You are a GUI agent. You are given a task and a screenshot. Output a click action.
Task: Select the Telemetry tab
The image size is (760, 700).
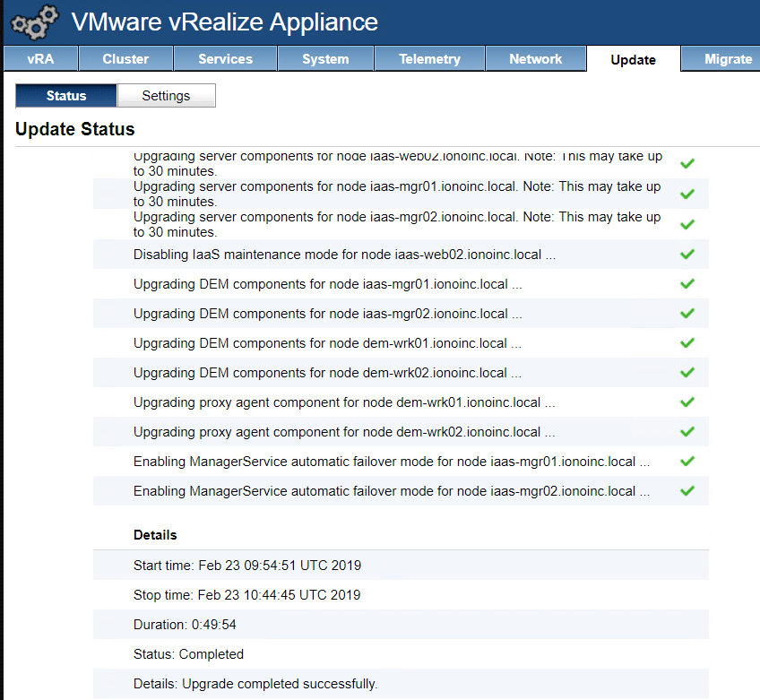point(429,59)
